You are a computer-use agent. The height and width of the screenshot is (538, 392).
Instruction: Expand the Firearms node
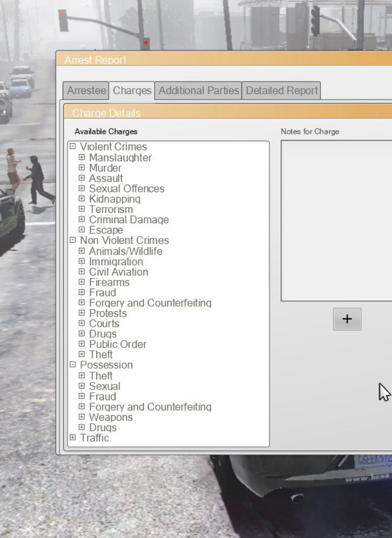click(82, 282)
